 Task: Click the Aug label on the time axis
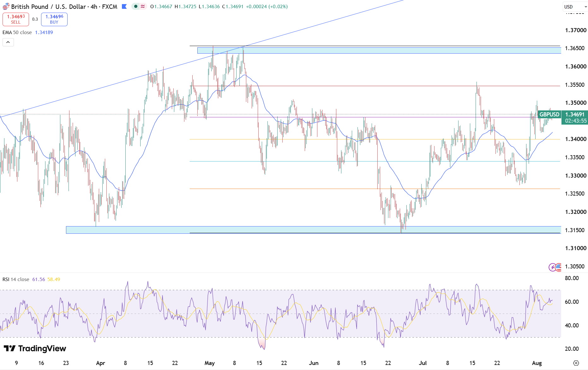(537, 363)
